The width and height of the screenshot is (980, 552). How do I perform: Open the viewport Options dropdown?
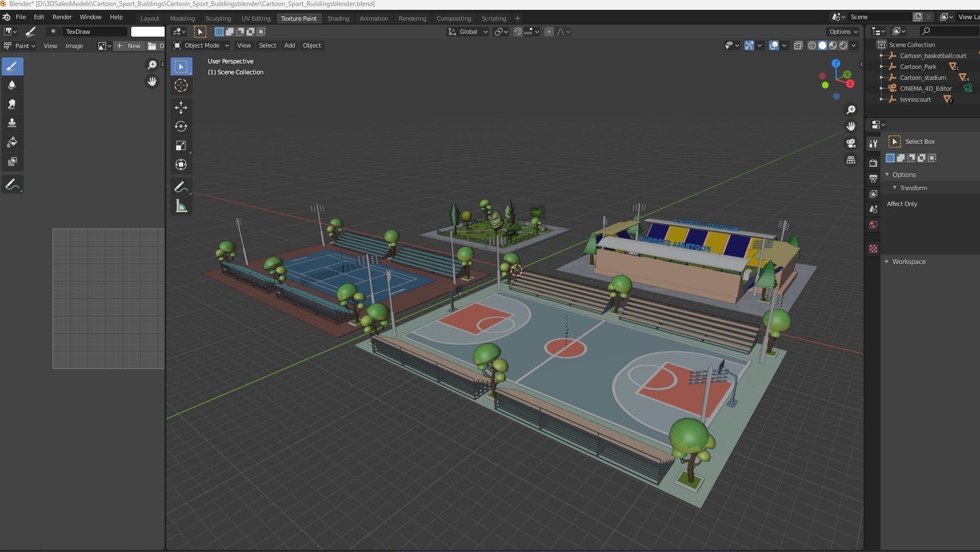click(x=843, y=32)
